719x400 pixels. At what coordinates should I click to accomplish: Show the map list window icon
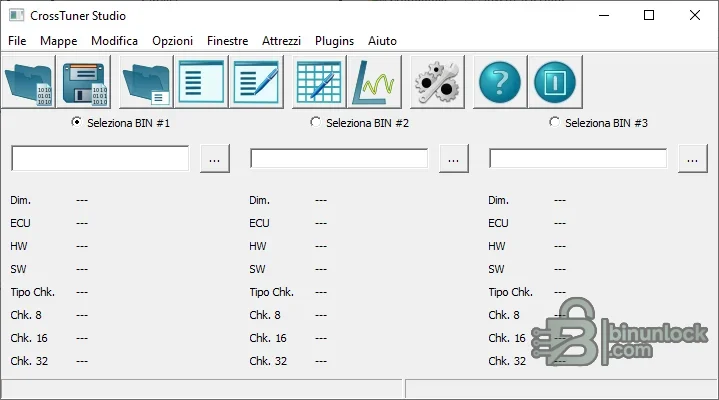(201, 82)
